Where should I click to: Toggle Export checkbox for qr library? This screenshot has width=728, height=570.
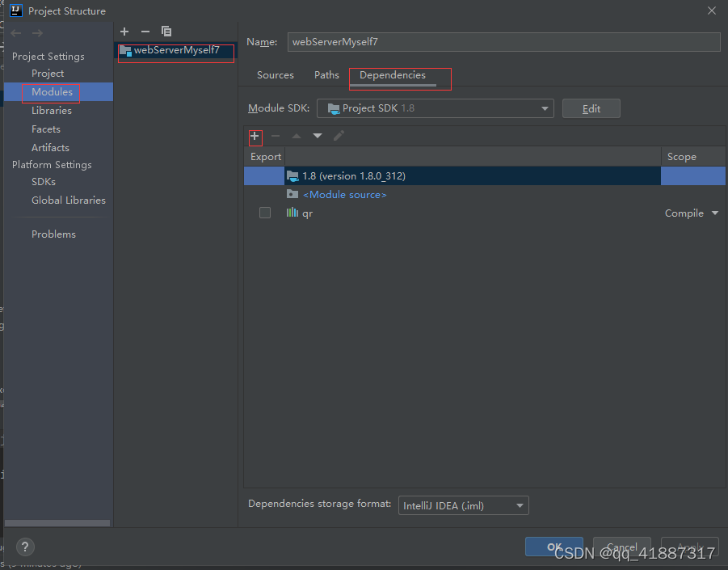coord(265,213)
